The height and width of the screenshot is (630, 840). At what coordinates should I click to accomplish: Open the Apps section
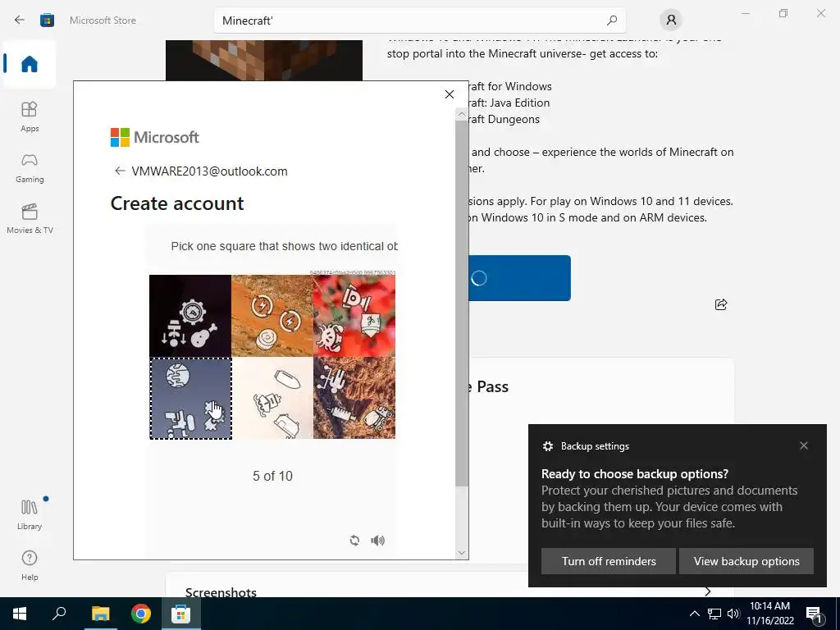[x=30, y=116]
